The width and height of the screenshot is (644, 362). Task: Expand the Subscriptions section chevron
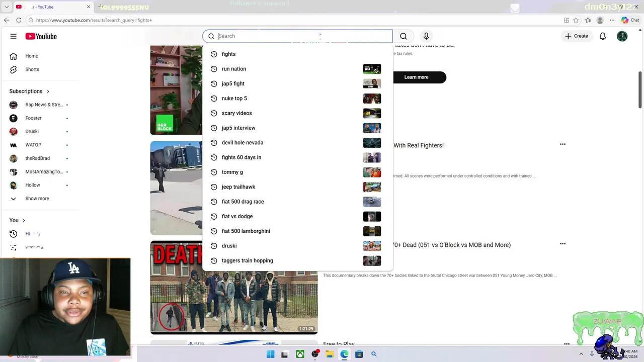pyautogui.click(x=48, y=92)
